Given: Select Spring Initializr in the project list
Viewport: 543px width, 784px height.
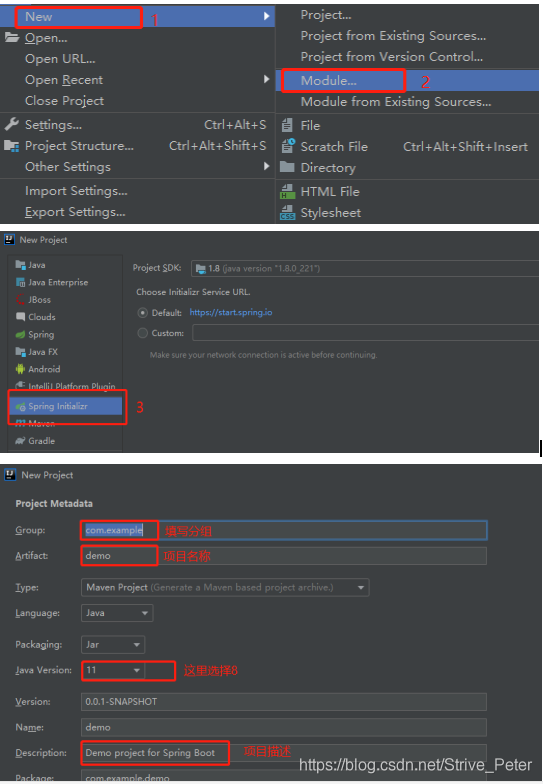Looking at the screenshot, I should pyautogui.click(x=66, y=406).
